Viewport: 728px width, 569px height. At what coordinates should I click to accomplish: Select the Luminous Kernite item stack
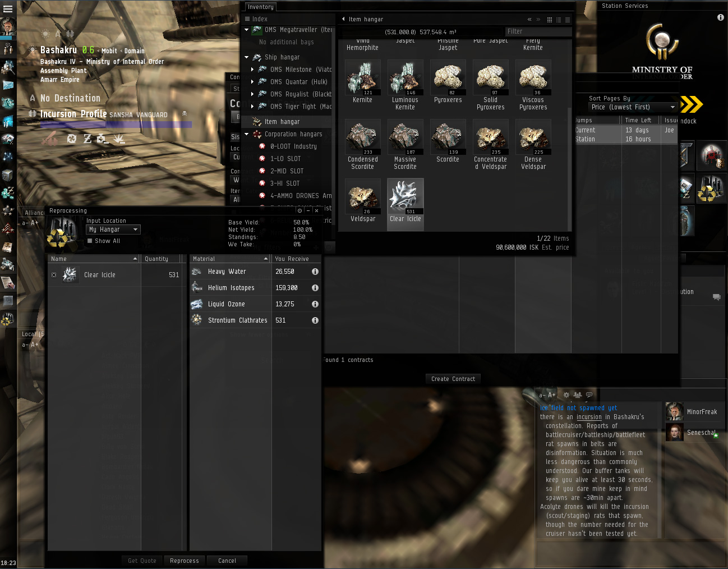pyautogui.click(x=405, y=85)
